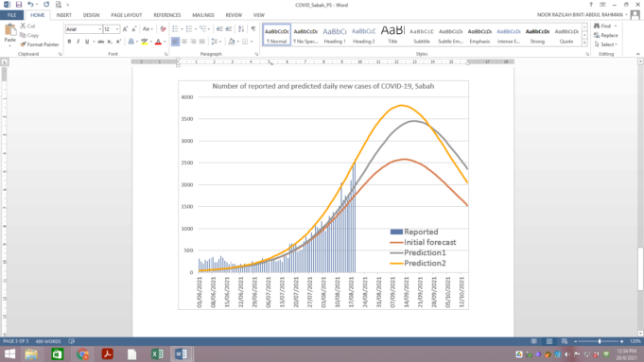This screenshot has width=644, height=362.
Task: Apply text highlight color
Action: tap(144, 42)
